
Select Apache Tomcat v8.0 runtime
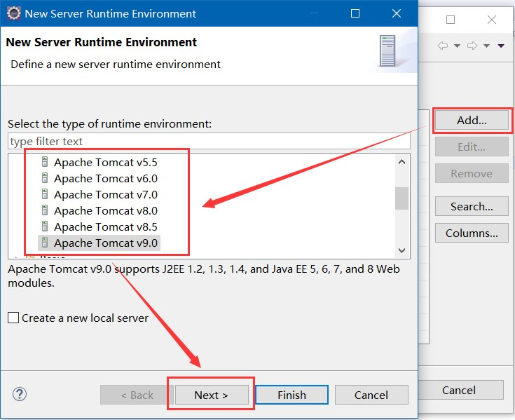105,210
